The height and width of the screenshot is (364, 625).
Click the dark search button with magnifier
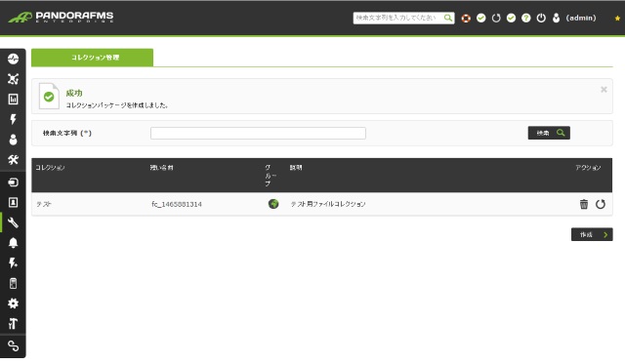(549, 133)
